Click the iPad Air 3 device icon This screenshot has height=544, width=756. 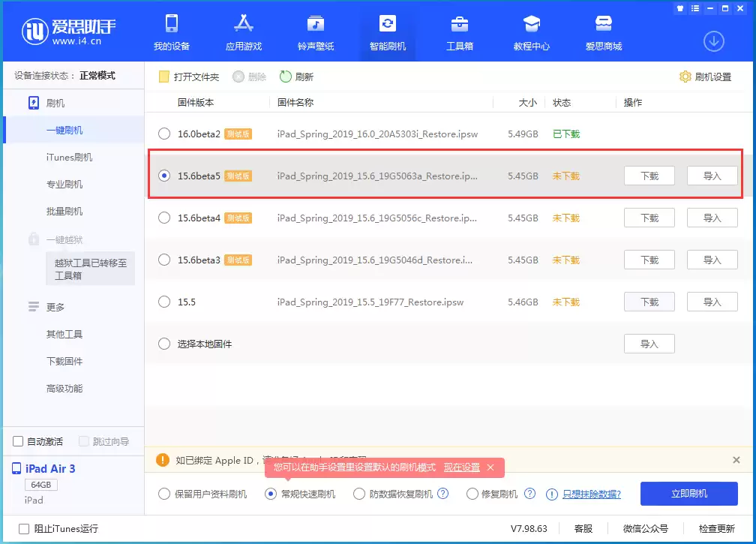pos(16,468)
